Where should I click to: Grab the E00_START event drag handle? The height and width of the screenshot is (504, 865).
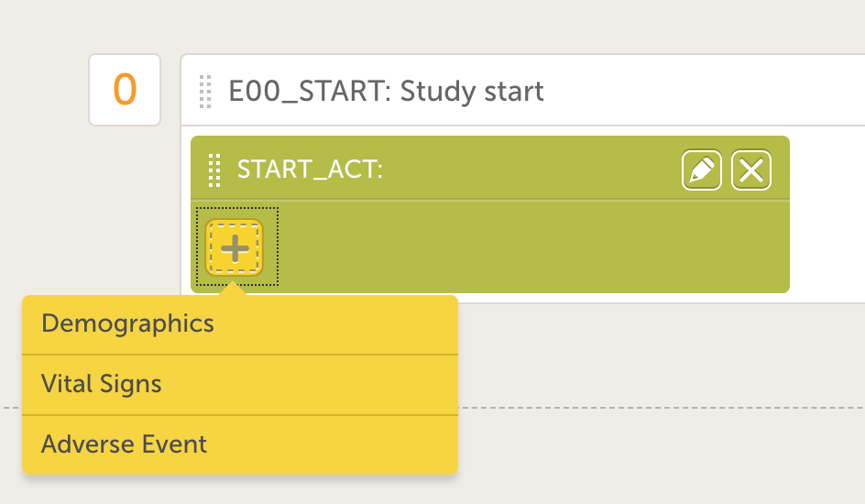click(x=205, y=91)
